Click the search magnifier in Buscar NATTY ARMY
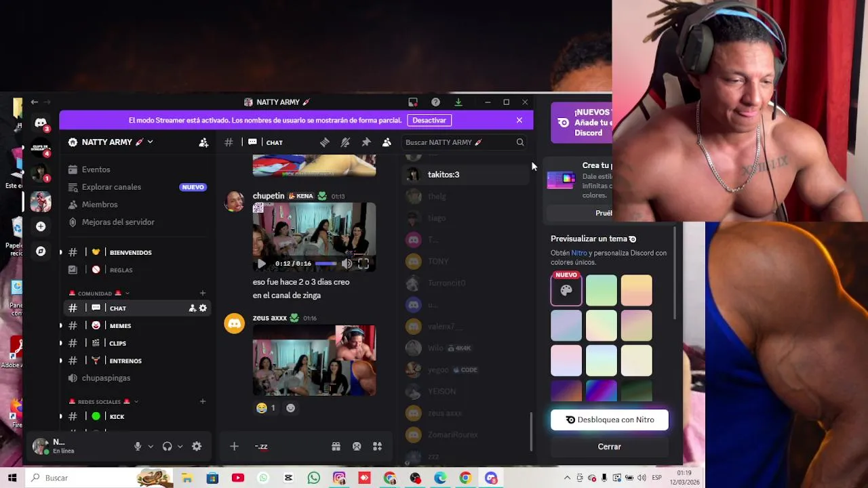The width and height of the screenshot is (868, 488). [520, 142]
